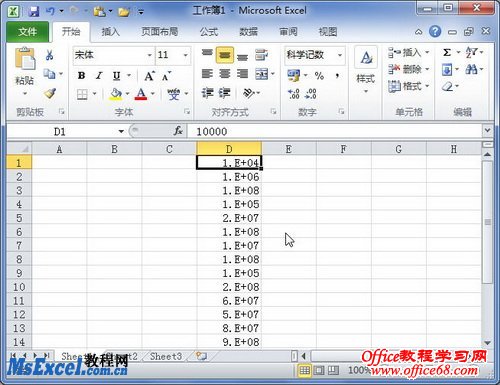This screenshot has width=500, height=385.
Task: Open the 删除 cells dropdown arrow
Action: [x=427, y=69]
